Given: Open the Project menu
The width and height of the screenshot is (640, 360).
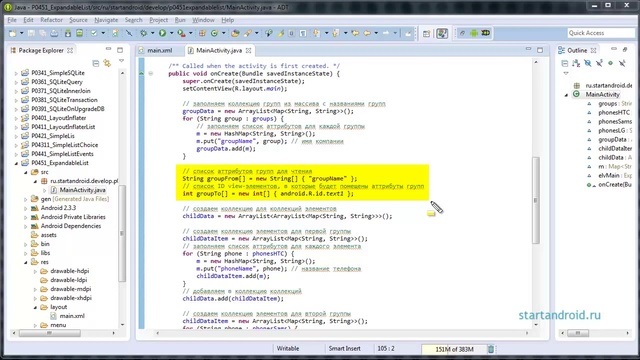Looking at the screenshot, I should click(x=158, y=20).
